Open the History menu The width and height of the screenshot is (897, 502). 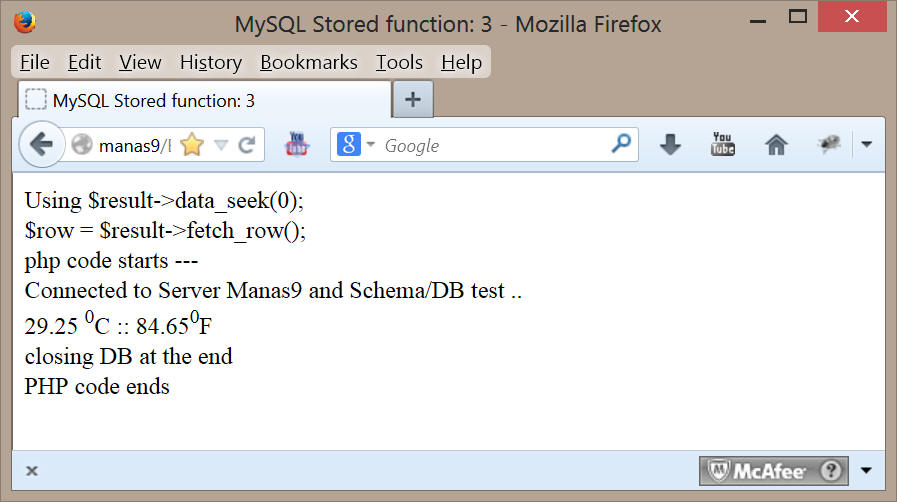point(211,62)
